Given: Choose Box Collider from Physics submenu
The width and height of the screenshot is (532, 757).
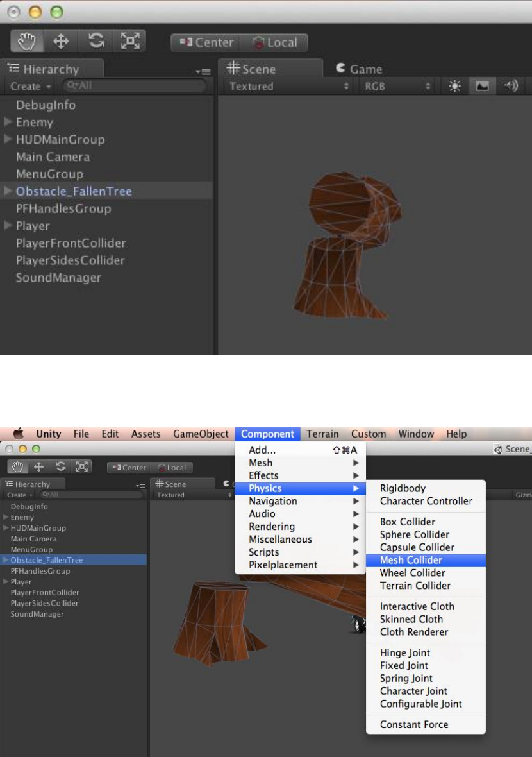Looking at the screenshot, I should click(x=426, y=522).
